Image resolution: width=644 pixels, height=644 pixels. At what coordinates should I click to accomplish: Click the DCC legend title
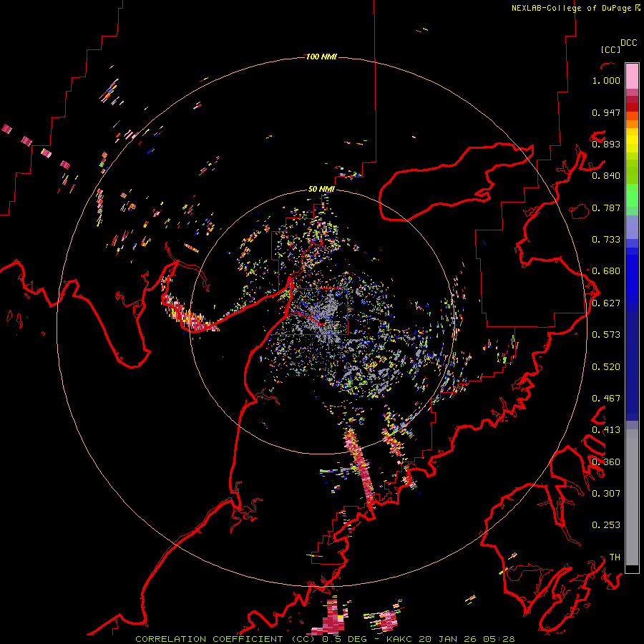(628, 43)
